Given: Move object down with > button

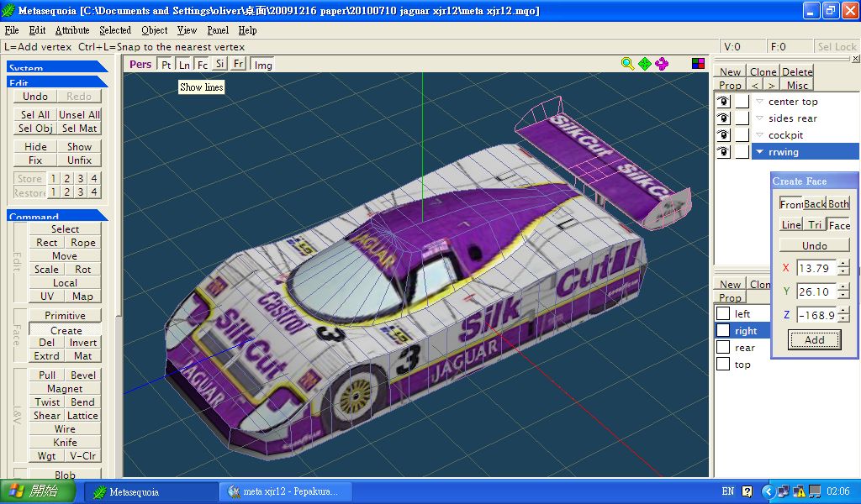Looking at the screenshot, I should (771, 85).
